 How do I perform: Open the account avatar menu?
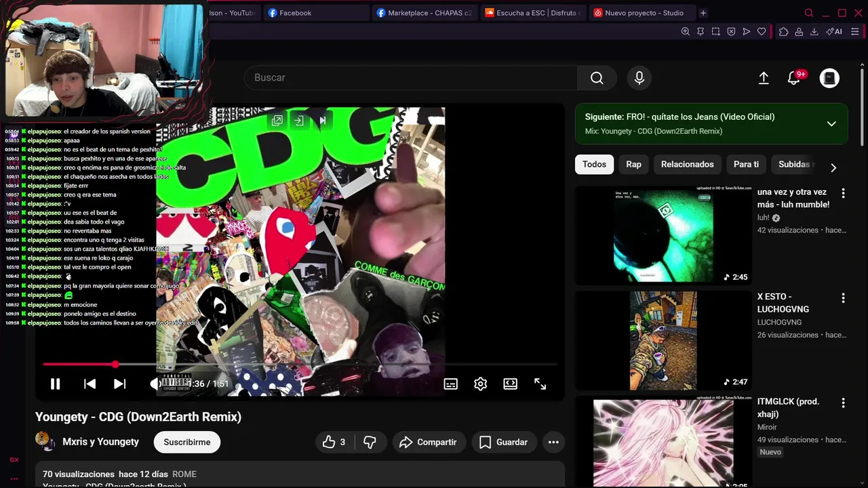[829, 78]
